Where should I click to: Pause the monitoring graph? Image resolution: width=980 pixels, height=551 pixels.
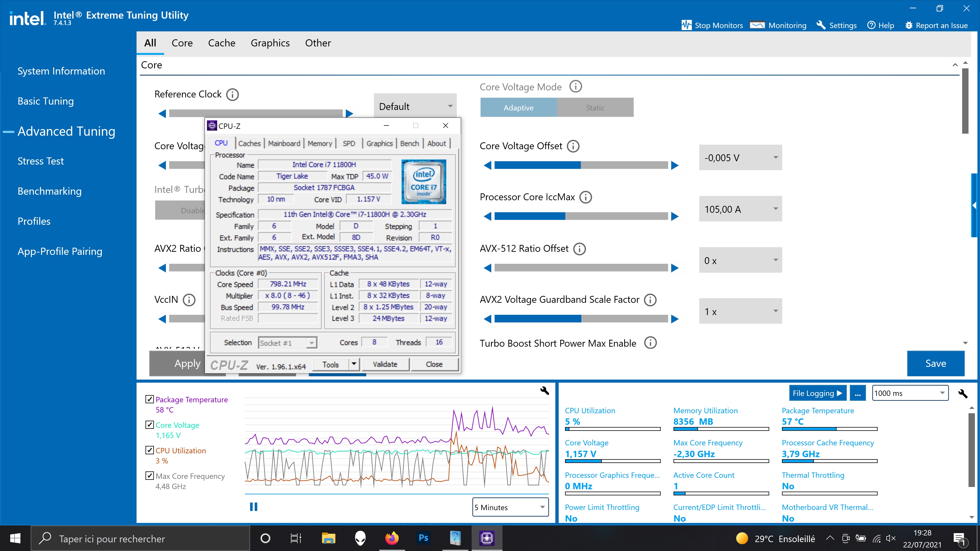253,507
